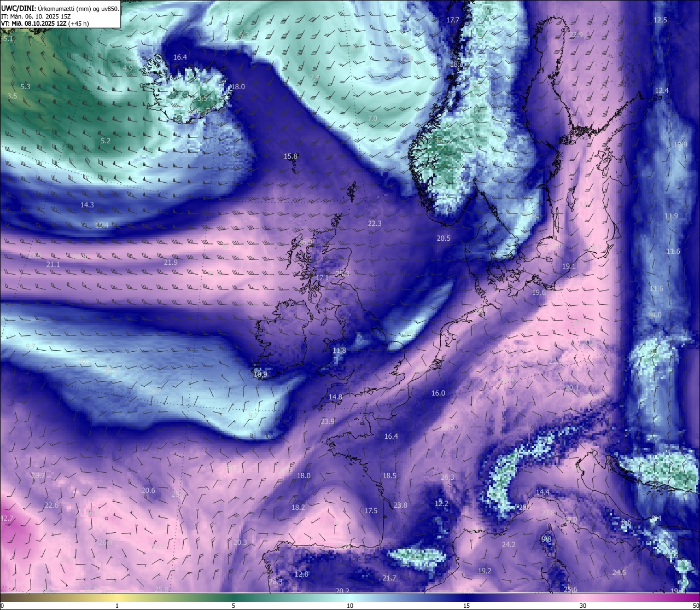Click the 28.7 value on the map
Screen dimensions: 700x610
click(38, 476)
